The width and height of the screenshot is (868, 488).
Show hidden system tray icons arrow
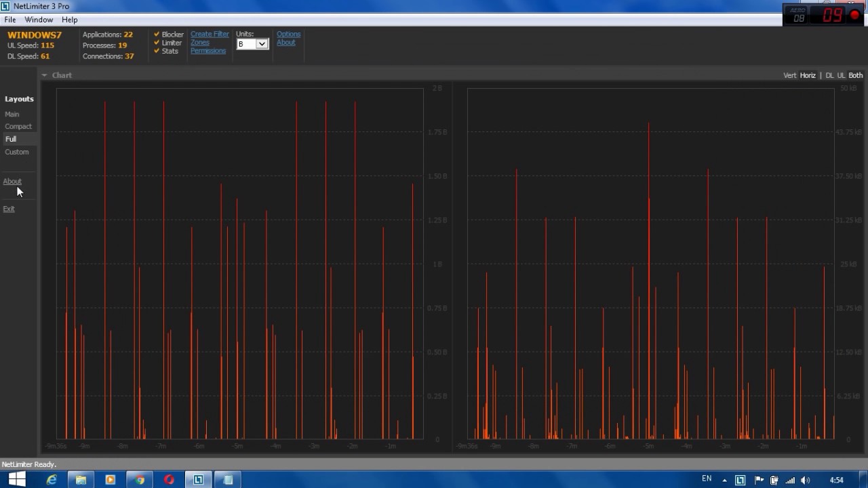point(724,481)
